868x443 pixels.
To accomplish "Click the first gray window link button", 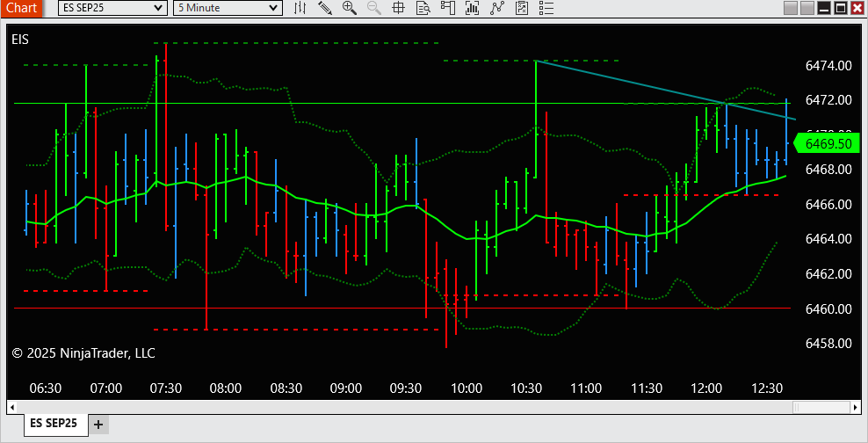I will point(791,8).
